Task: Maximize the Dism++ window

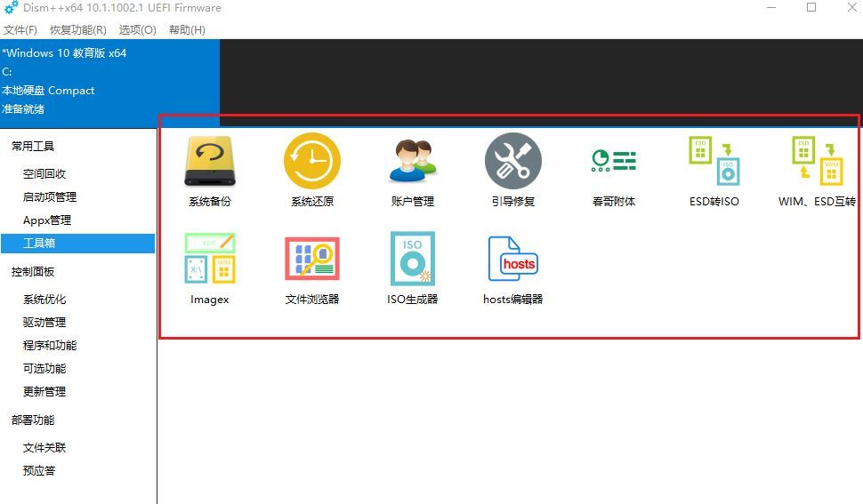Action: pos(811,7)
